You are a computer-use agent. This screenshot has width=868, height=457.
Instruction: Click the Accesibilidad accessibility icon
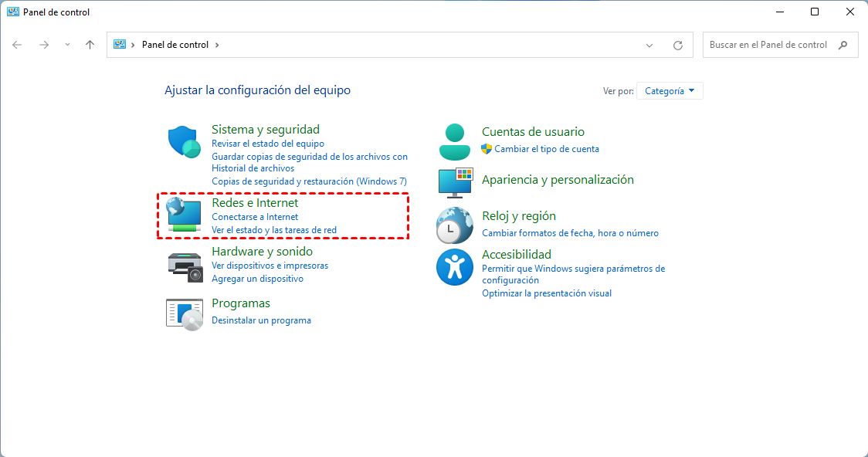(454, 267)
